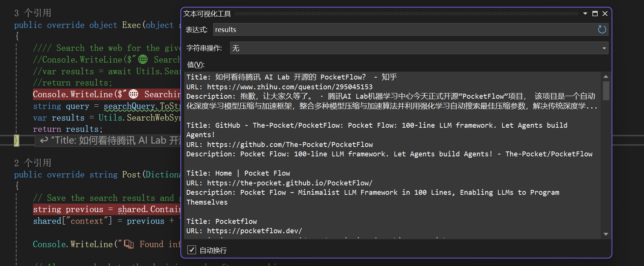Click the refresh icon beside the expression field

click(602, 29)
